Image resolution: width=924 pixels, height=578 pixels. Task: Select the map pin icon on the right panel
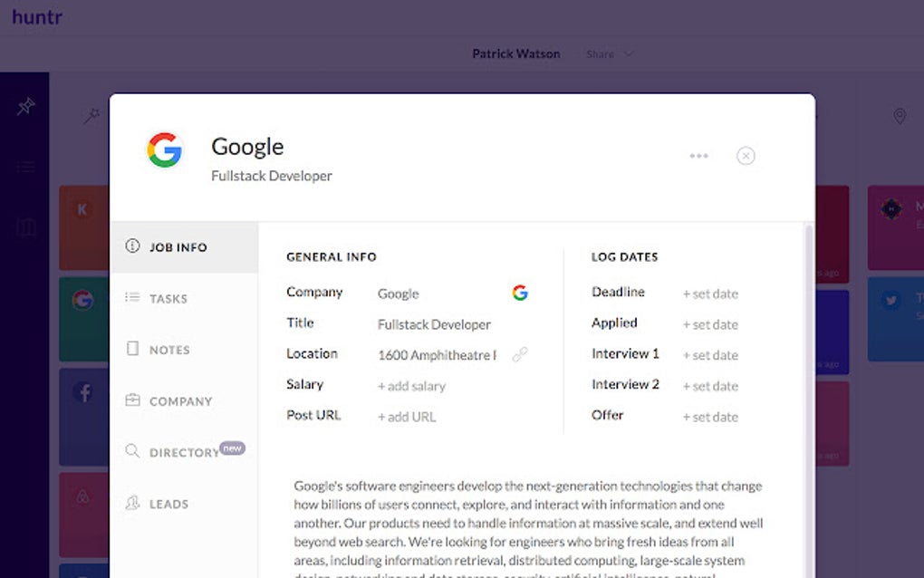(x=898, y=116)
